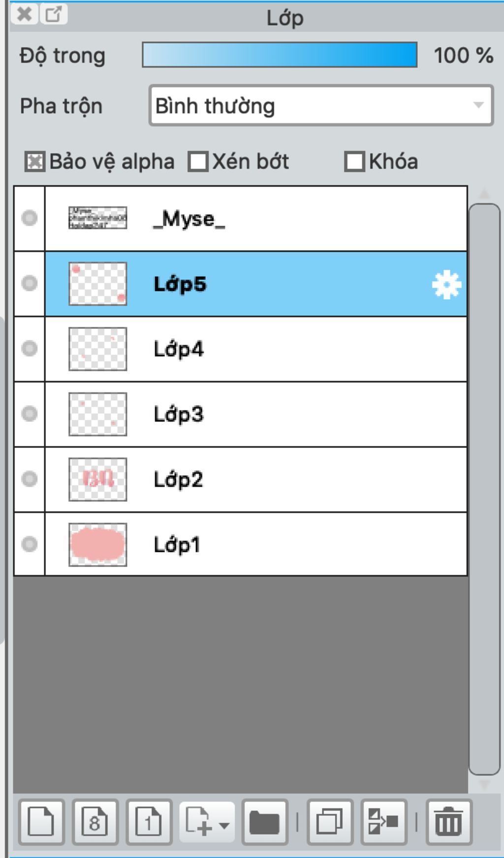This screenshot has width=504, height=858.
Task: Duplicate the selected layer
Action: (329, 822)
